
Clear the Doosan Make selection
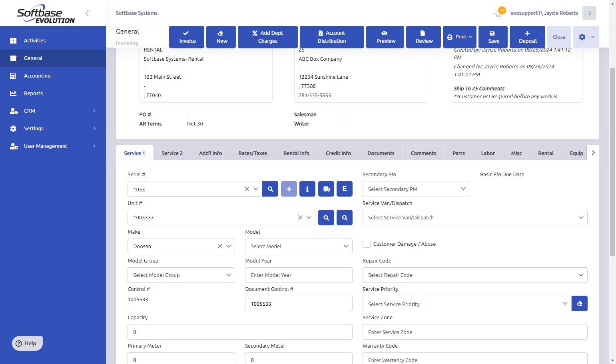(x=220, y=247)
